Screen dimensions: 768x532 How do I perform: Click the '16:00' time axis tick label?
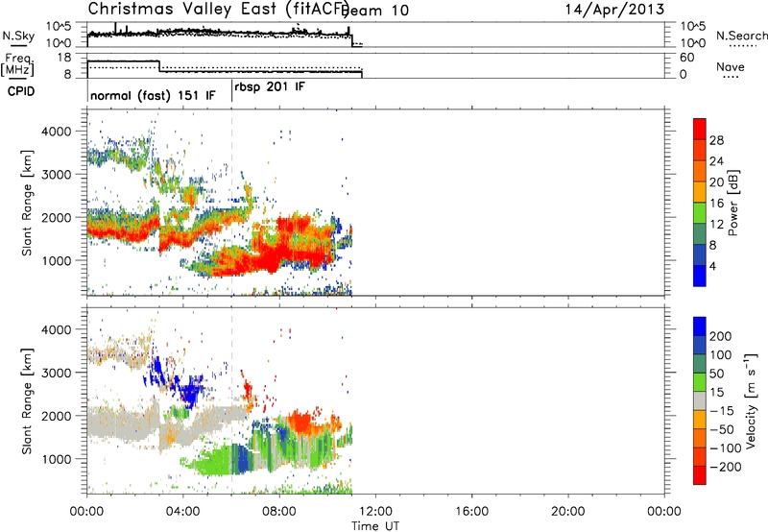click(471, 512)
